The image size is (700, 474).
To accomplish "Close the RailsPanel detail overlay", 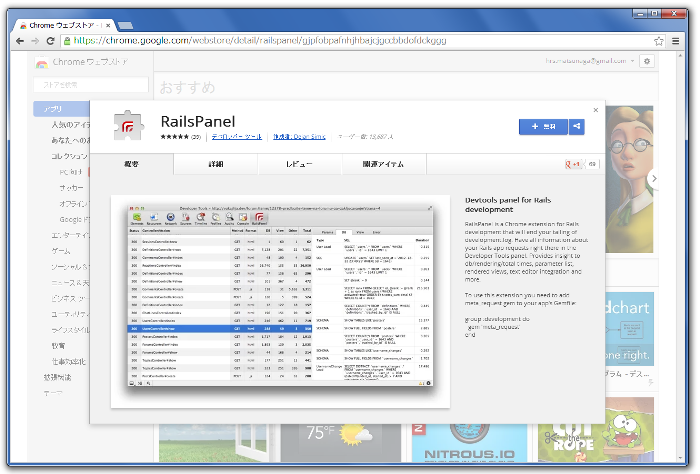I will [596, 110].
